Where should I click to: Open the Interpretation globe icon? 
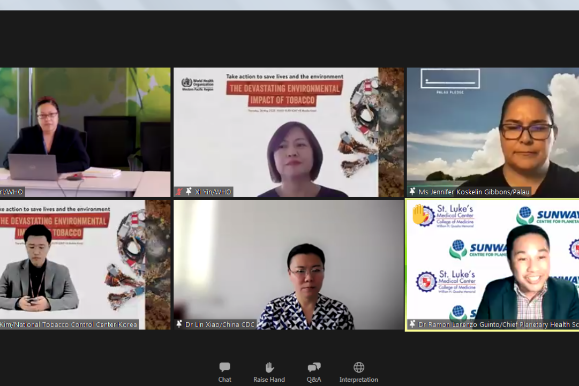point(359,367)
